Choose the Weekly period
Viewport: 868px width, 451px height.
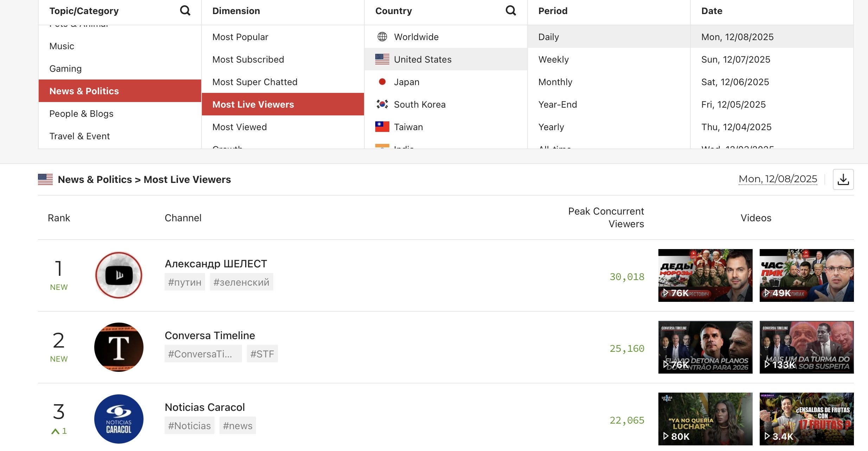[553, 59]
